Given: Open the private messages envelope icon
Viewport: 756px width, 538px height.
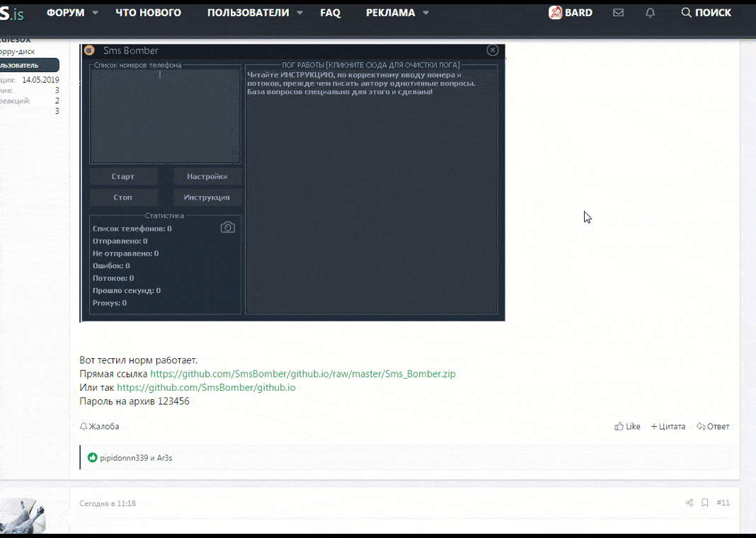Looking at the screenshot, I should click(618, 13).
